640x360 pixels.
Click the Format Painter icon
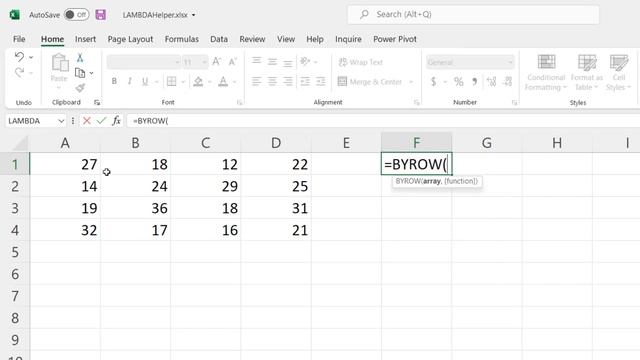(x=80, y=87)
